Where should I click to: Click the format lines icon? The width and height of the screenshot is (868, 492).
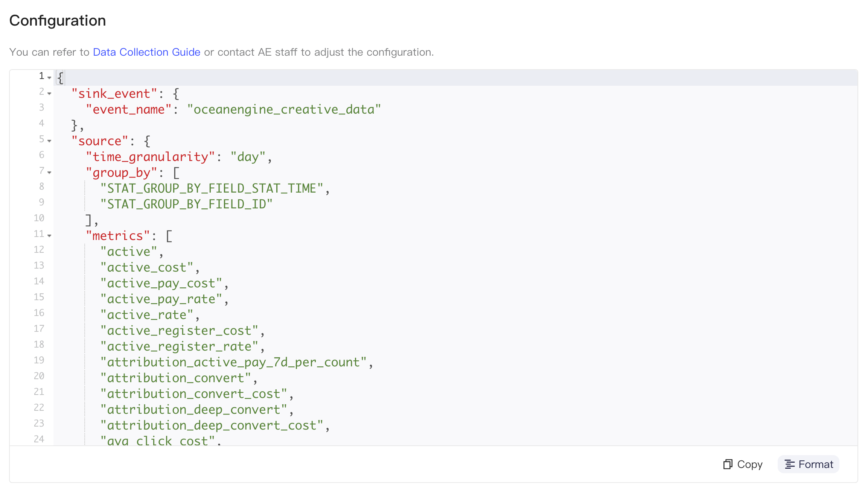click(x=790, y=465)
